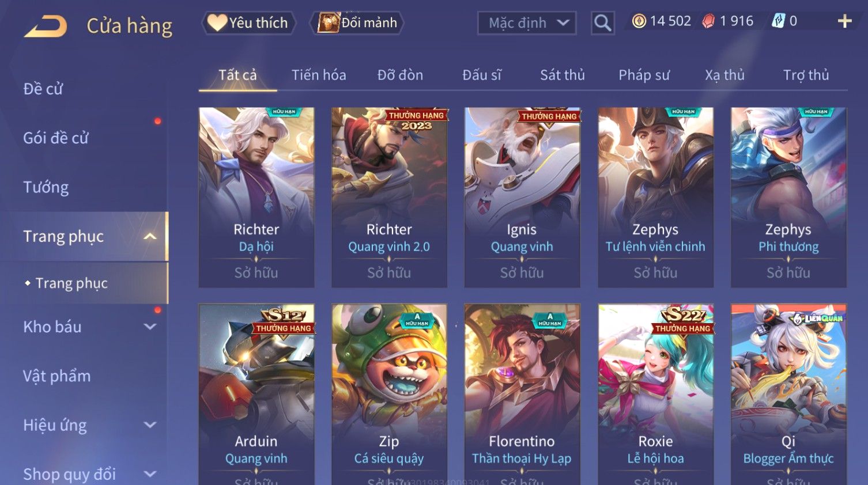
Task: Open Yêu thích favorites heart button
Action: 248,23
